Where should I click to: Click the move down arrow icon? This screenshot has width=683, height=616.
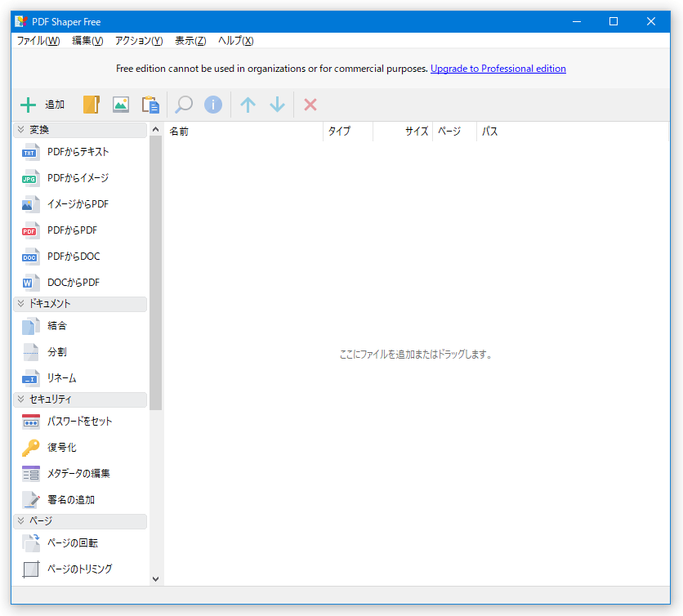click(277, 105)
